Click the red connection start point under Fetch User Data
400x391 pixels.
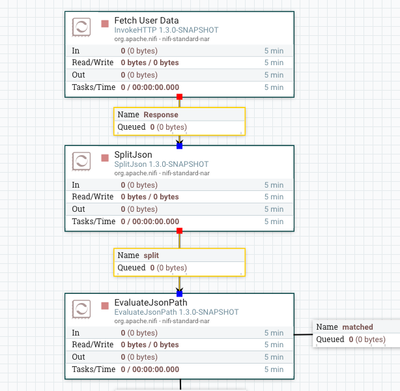[x=179, y=97]
